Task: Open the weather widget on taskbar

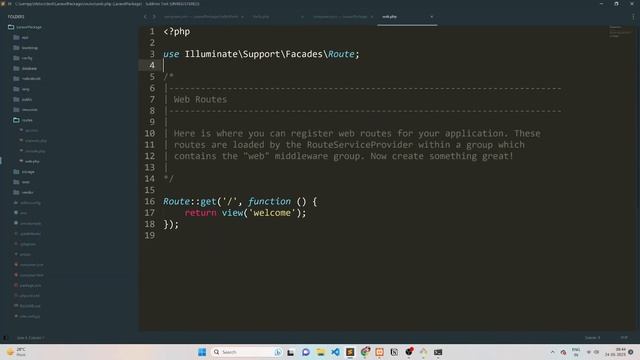Action: point(16,352)
